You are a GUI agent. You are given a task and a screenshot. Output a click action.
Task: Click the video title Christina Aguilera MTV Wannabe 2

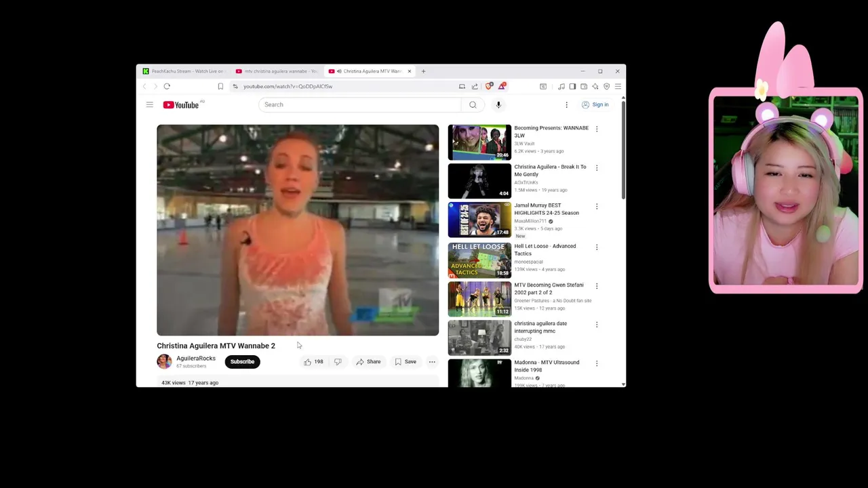pos(216,346)
